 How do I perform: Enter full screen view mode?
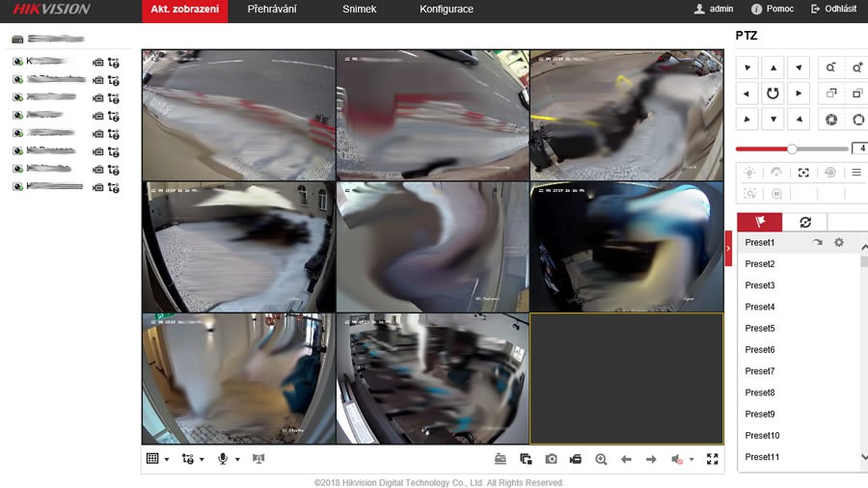point(713,459)
